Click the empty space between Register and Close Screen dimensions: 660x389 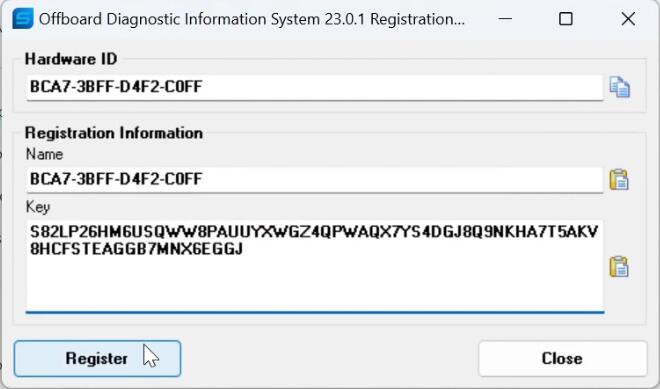click(330, 358)
